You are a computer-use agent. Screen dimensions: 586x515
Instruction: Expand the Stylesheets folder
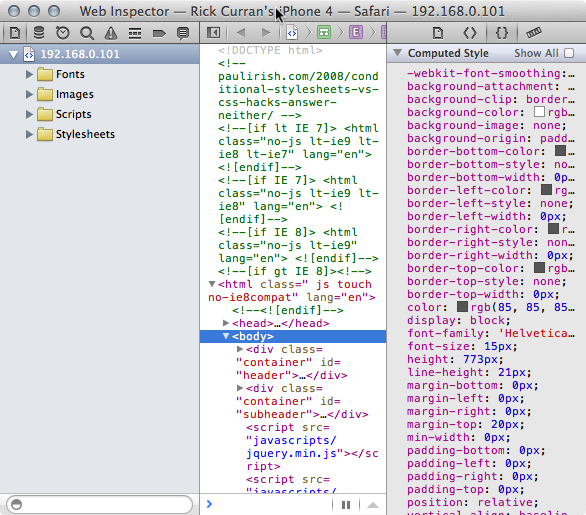click(x=30, y=134)
